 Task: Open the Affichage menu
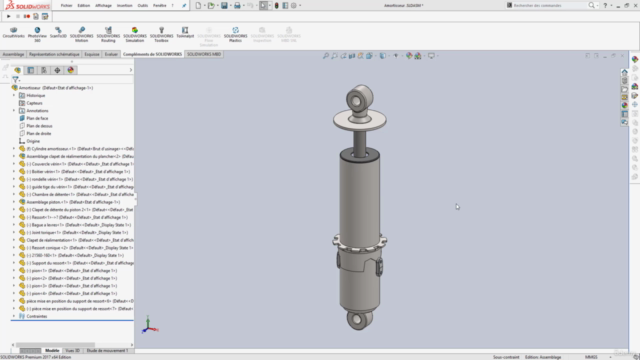103,5
